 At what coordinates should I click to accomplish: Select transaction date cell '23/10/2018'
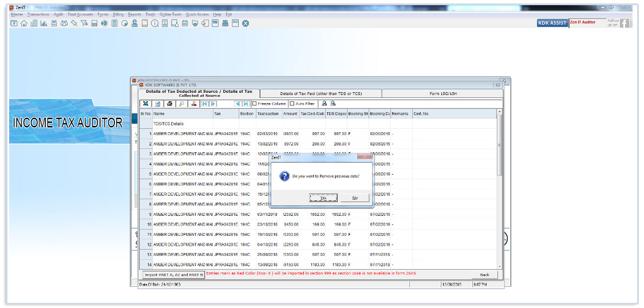268,224
